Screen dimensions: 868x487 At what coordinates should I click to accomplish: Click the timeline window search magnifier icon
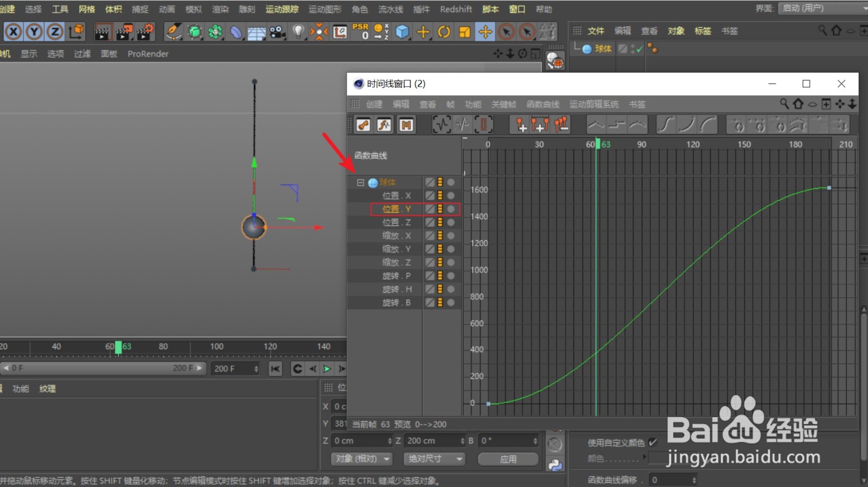pos(784,104)
